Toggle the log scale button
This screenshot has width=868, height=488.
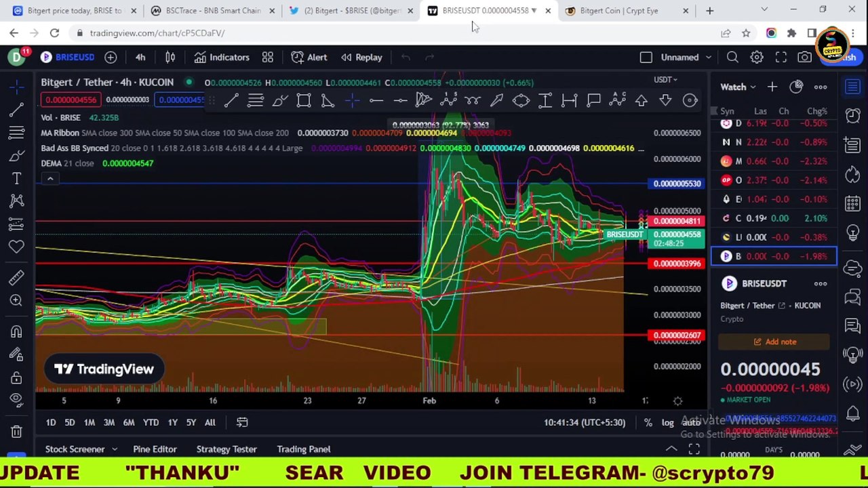[668, 422]
